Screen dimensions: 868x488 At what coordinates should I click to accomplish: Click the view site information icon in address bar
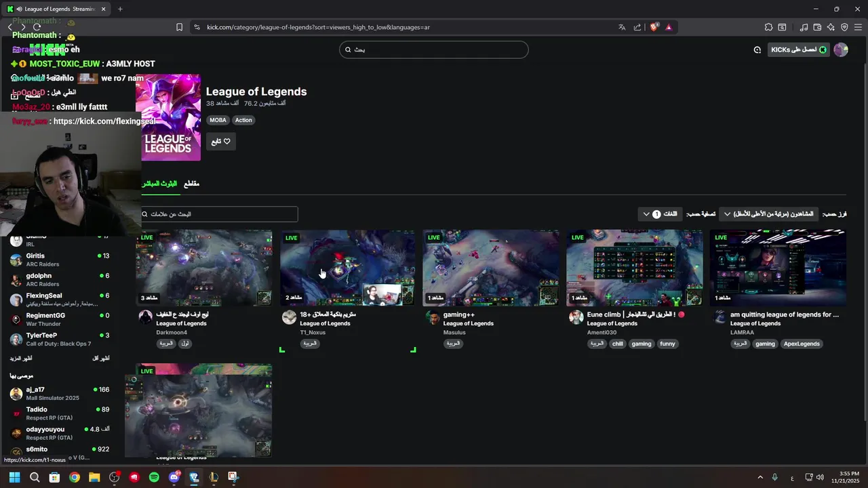197,27
